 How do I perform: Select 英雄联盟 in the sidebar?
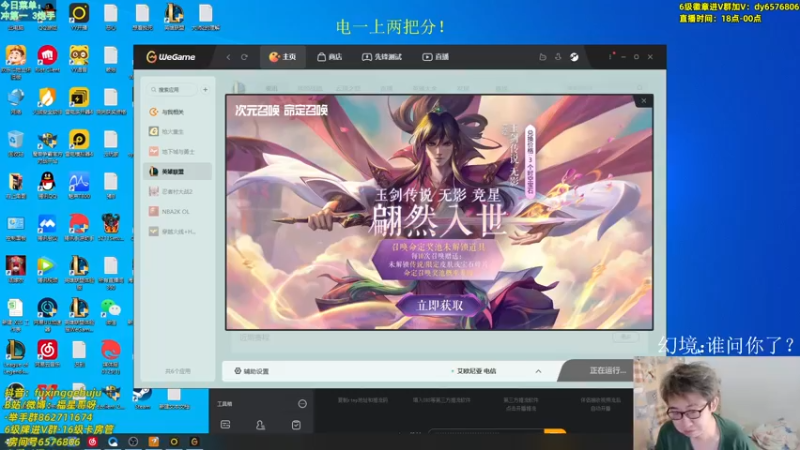click(178, 171)
